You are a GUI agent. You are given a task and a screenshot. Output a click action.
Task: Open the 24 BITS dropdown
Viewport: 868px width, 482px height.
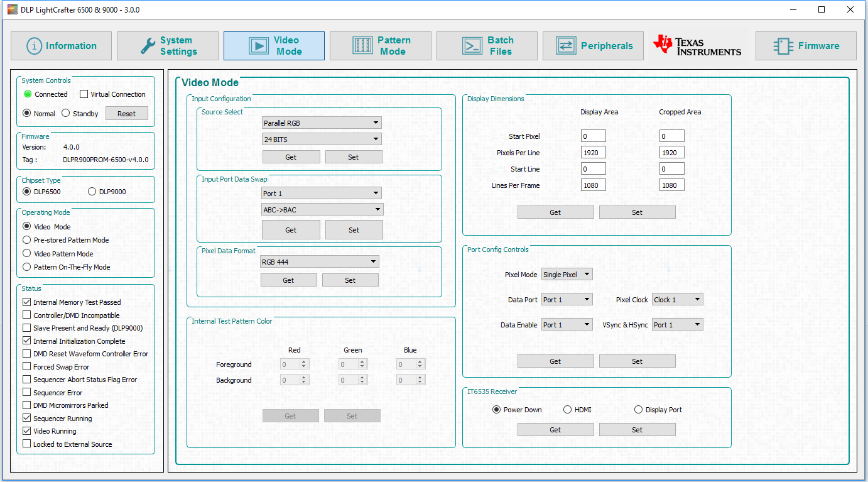coord(322,140)
